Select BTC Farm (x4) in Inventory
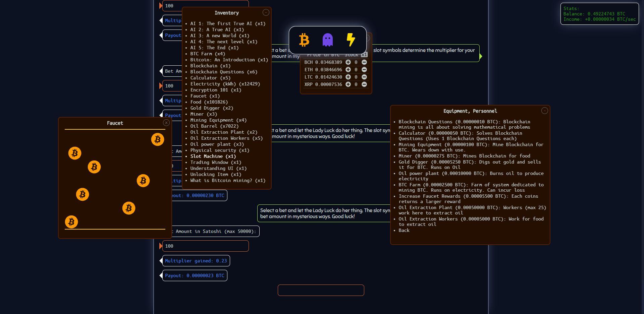 [x=208, y=54]
